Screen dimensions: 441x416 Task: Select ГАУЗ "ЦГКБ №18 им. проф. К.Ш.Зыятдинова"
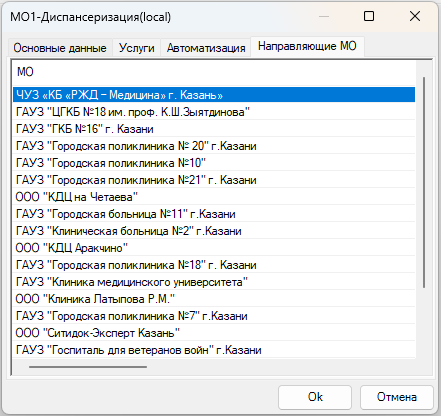click(214, 112)
